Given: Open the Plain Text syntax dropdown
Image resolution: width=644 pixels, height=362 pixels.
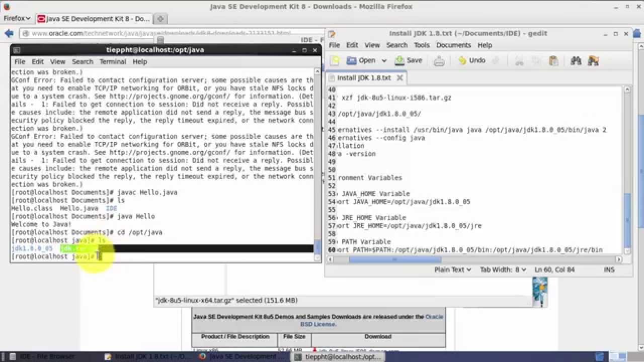Looking at the screenshot, I should coord(453,269).
